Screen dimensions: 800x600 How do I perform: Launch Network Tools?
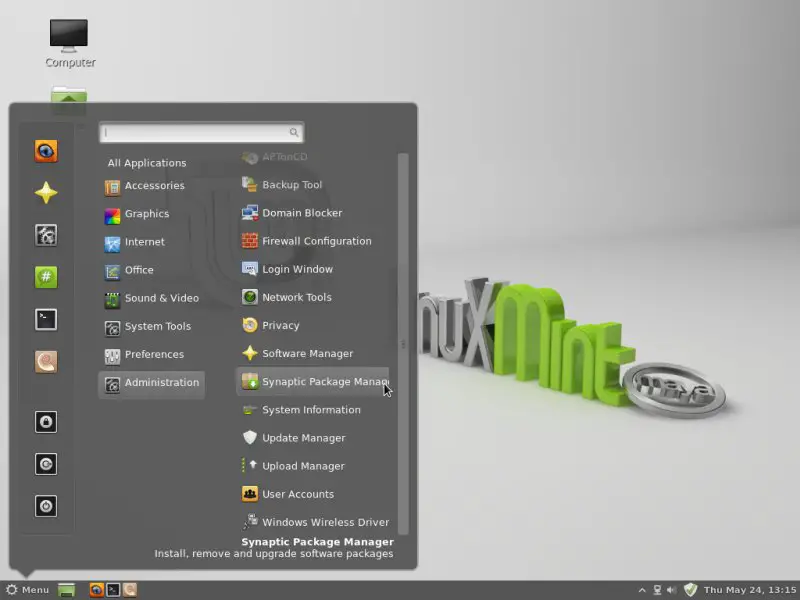tap(314, 297)
